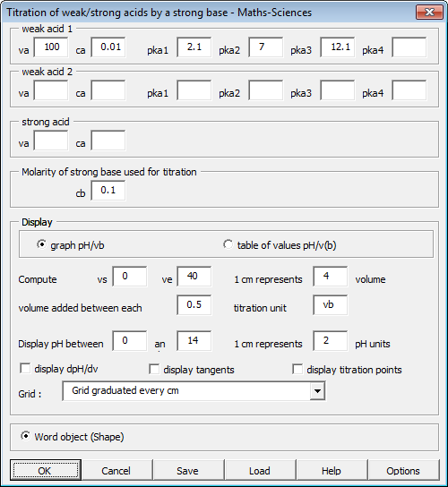Edit the ve end volume field

point(194,276)
